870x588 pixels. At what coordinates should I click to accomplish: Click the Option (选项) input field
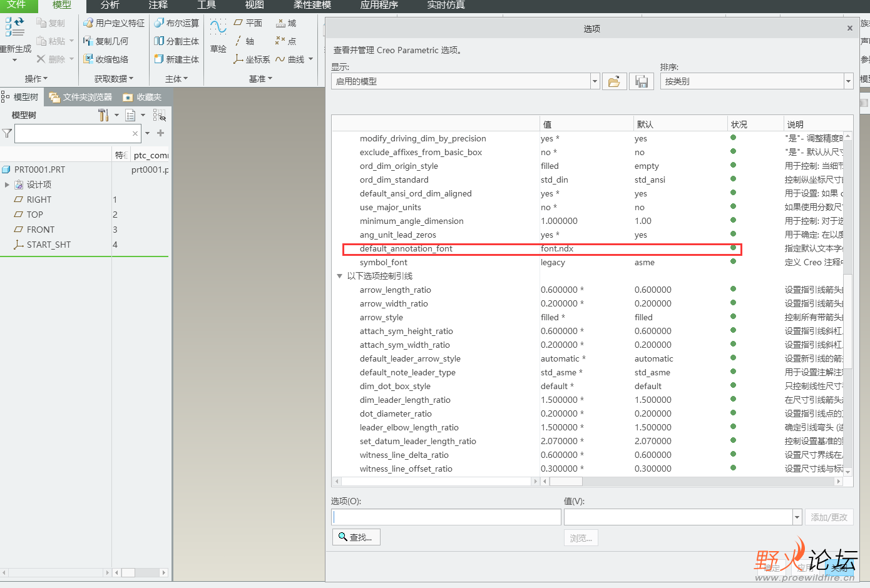446,517
